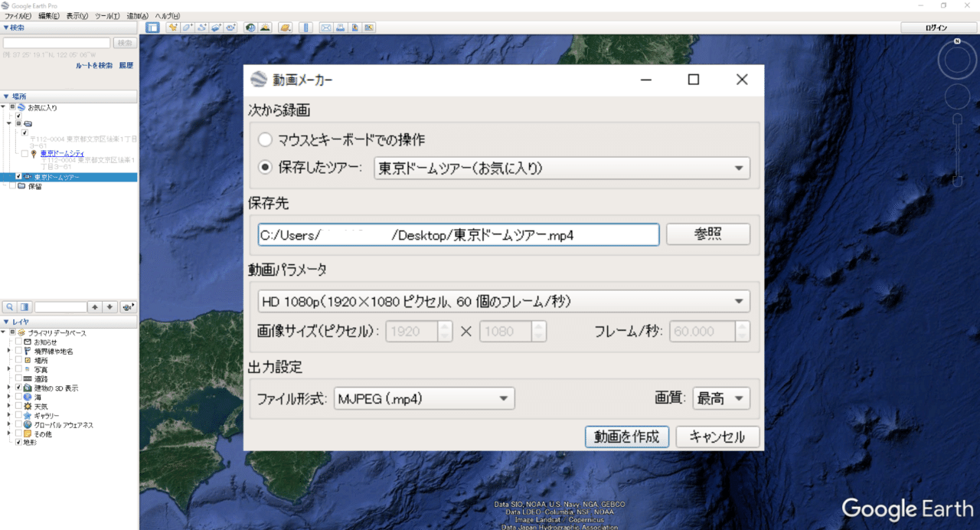980x530 pixels.
Task: Toggle the sidebar visibility icon
Action: tap(152, 27)
